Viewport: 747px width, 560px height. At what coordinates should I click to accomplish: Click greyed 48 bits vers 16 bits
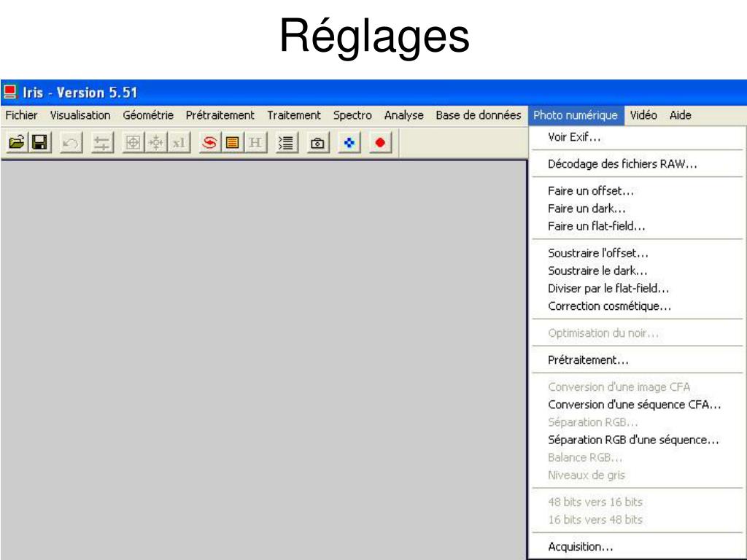pyautogui.click(x=637, y=502)
